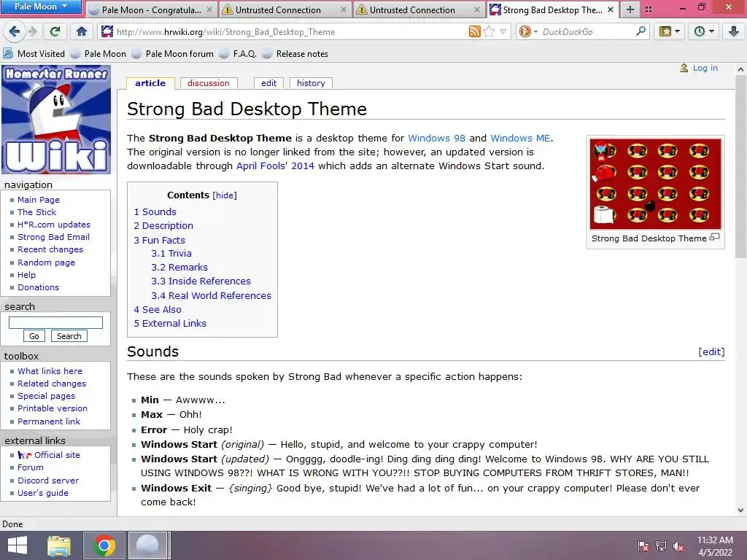
Task: Open the F.A.Q. bookmark
Action: pos(239,54)
